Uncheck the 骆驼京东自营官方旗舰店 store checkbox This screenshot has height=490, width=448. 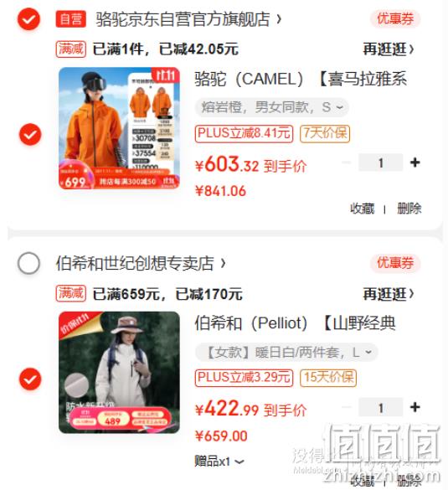click(x=28, y=19)
